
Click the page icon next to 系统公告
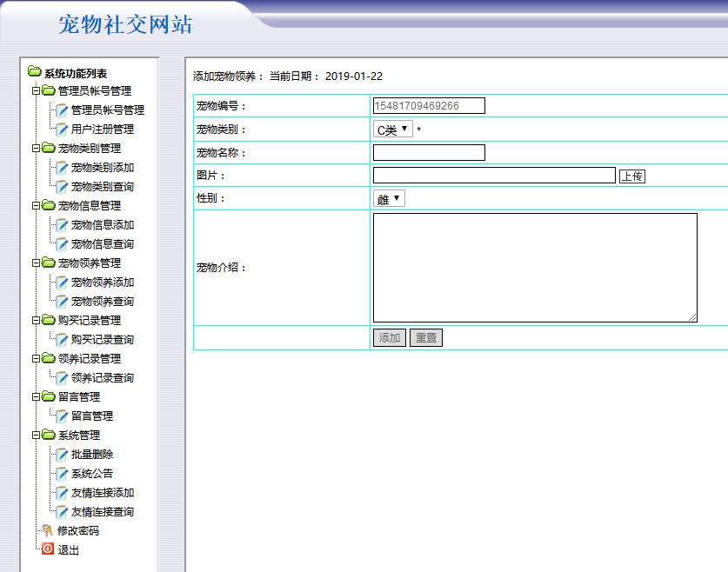click(x=62, y=474)
